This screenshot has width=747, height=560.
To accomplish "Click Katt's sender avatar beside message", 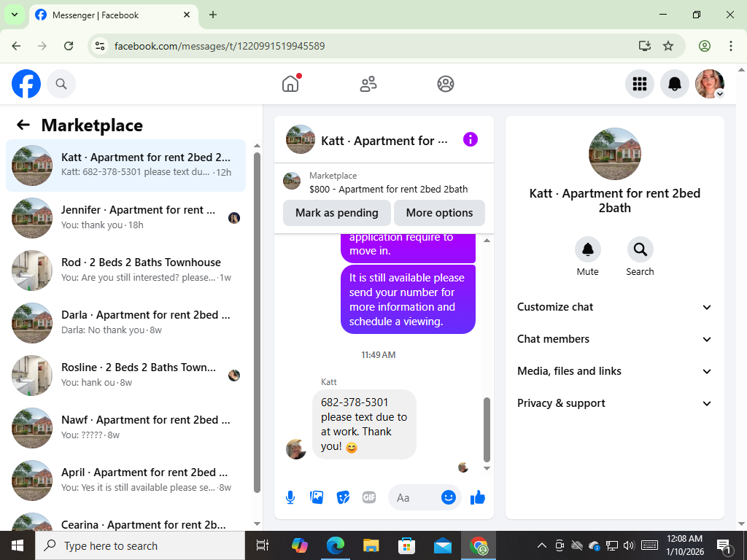I will click(296, 449).
